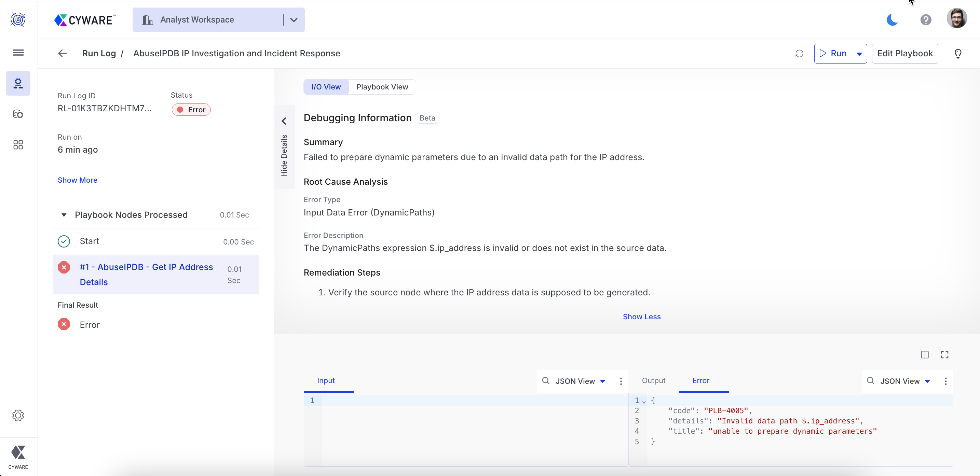Click the Show More link
This screenshot has width=980, height=476.
tap(77, 180)
